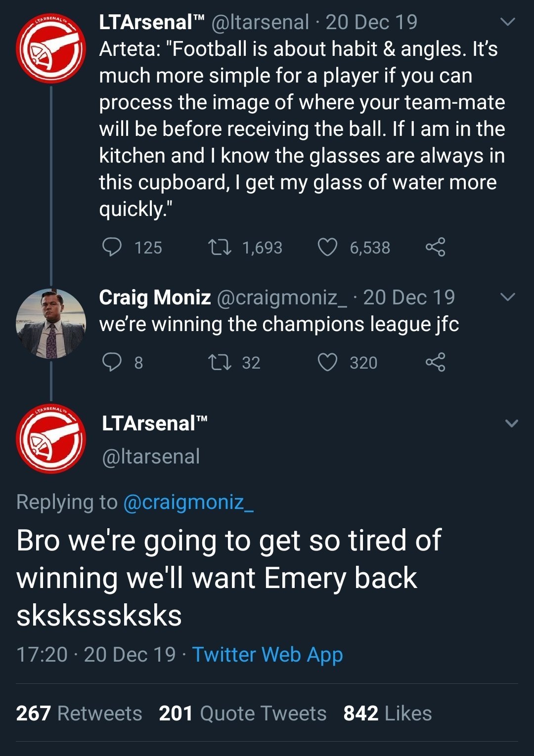Retweet the Arteta quote tweet
The image size is (534, 756).
point(220,247)
